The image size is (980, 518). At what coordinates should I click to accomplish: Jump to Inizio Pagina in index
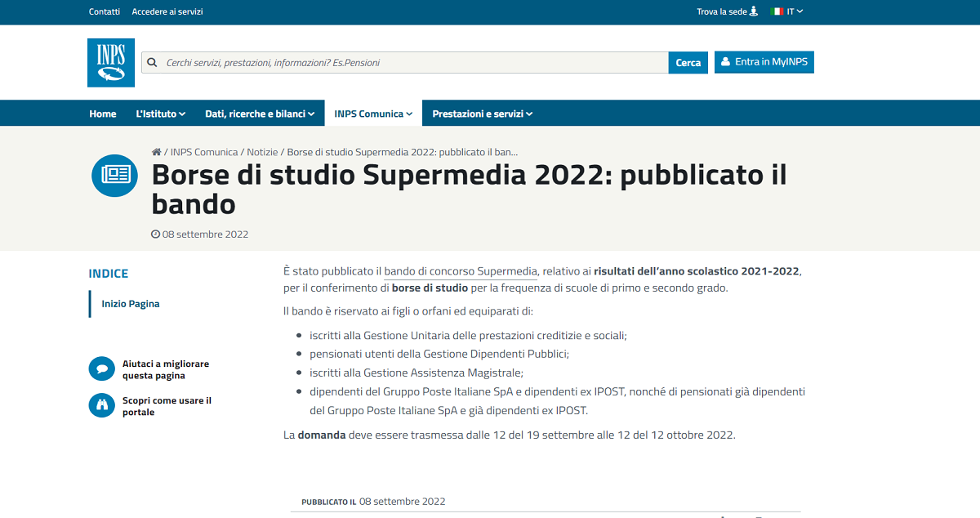(131, 304)
